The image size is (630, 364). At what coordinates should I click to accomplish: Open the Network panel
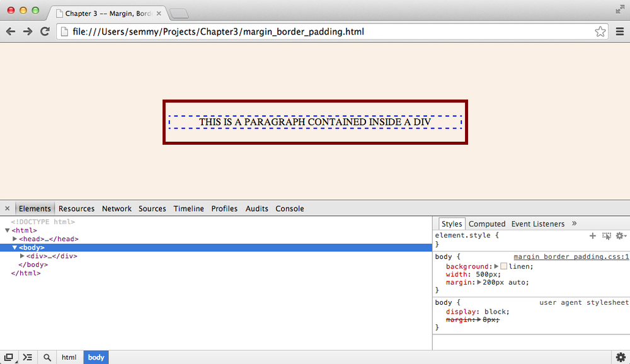117,208
